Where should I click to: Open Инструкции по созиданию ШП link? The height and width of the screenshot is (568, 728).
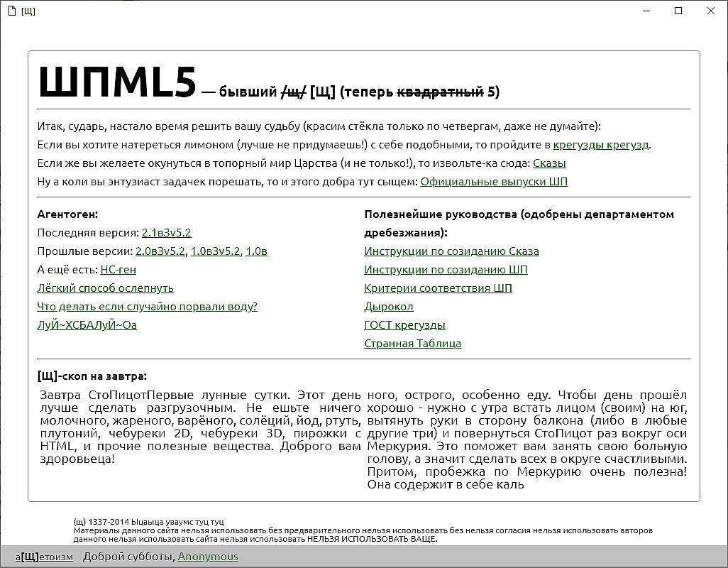446,270
